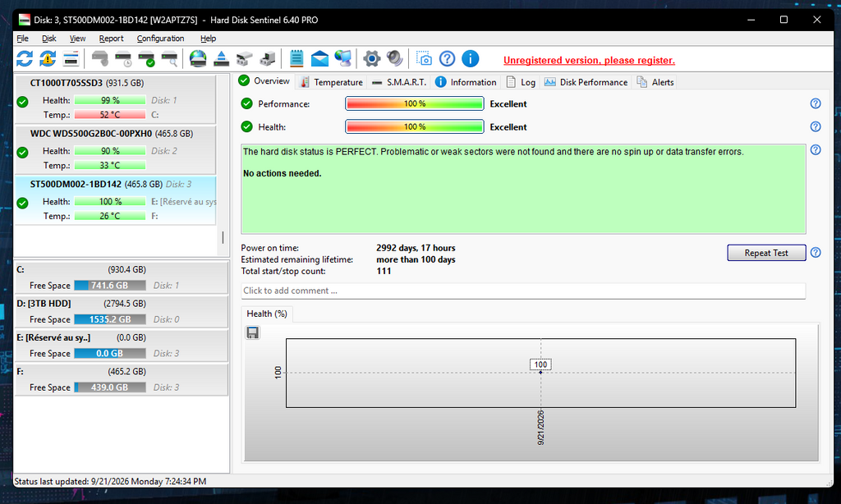Click help icon beside the status text box
The height and width of the screenshot is (504, 841).
816,149
